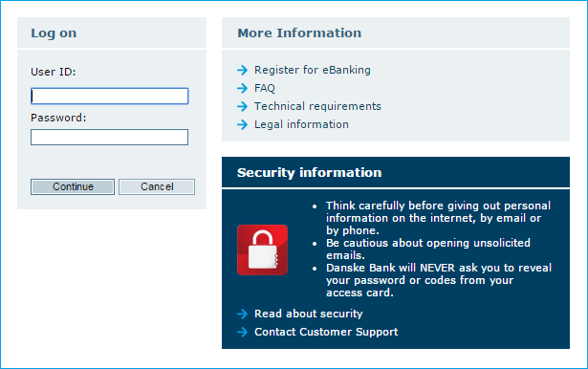
Task: Click the User ID input field
Action: pos(110,96)
